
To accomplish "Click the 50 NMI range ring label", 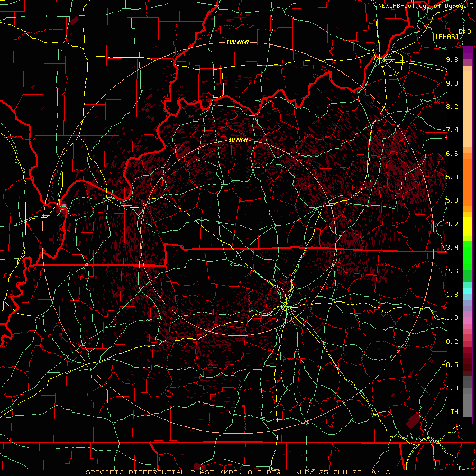I will [238, 140].
